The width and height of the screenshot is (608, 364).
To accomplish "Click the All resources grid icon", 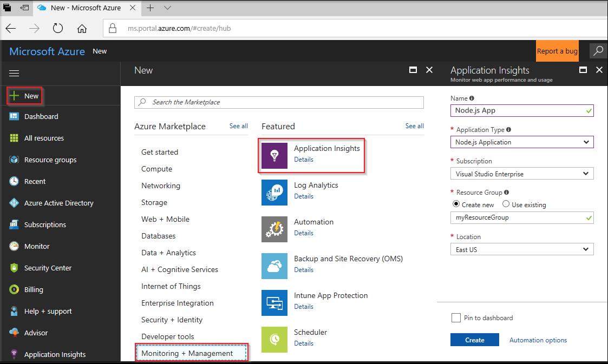I will (14, 138).
